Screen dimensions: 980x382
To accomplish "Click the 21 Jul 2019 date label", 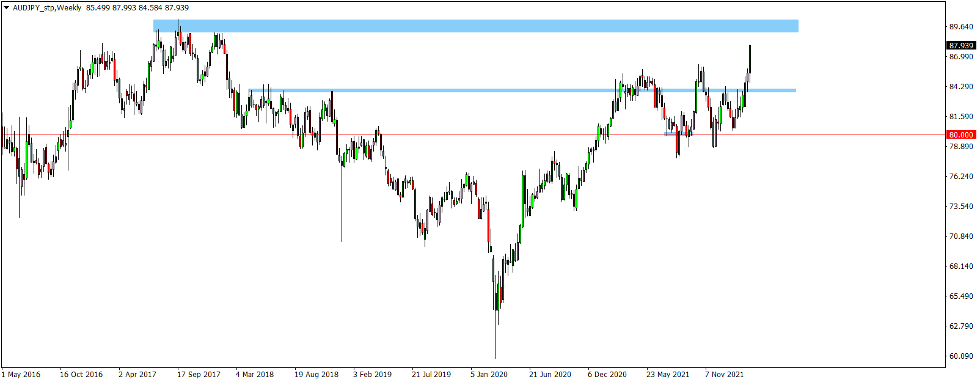I will click(x=431, y=374).
